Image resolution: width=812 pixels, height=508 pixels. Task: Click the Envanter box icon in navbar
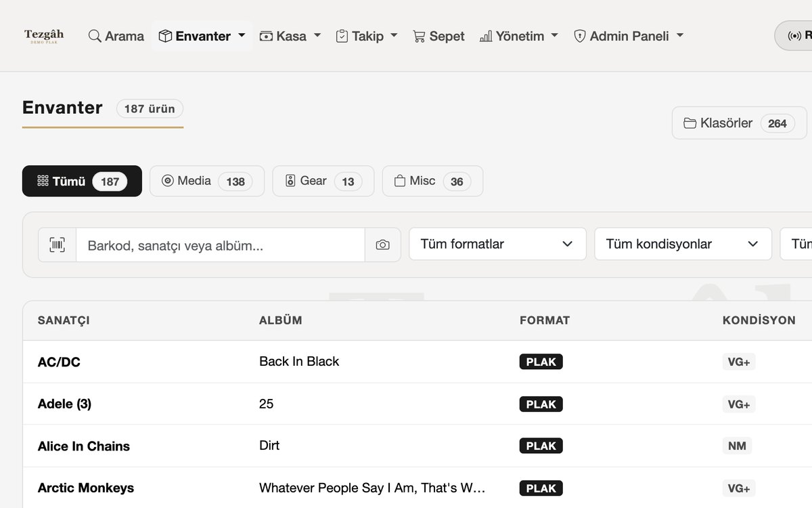[x=165, y=36]
